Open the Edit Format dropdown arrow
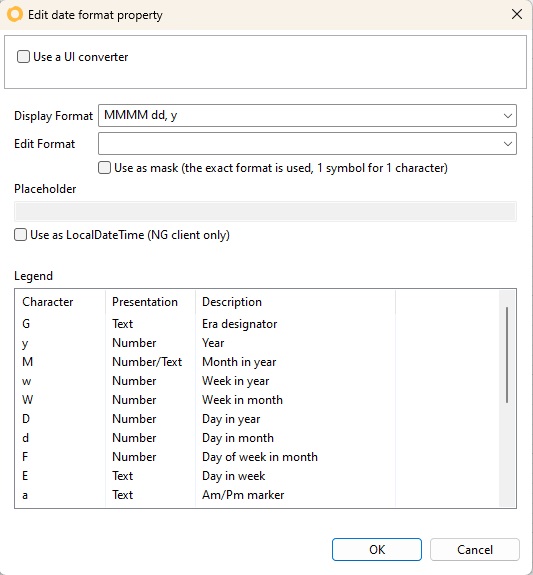This screenshot has width=533, height=575. [508, 144]
